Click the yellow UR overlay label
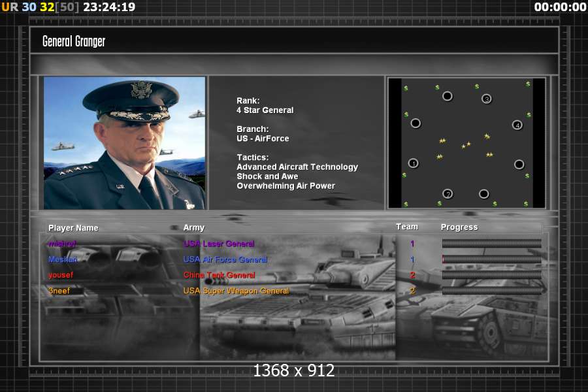This screenshot has width=588, height=392. point(10,7)
